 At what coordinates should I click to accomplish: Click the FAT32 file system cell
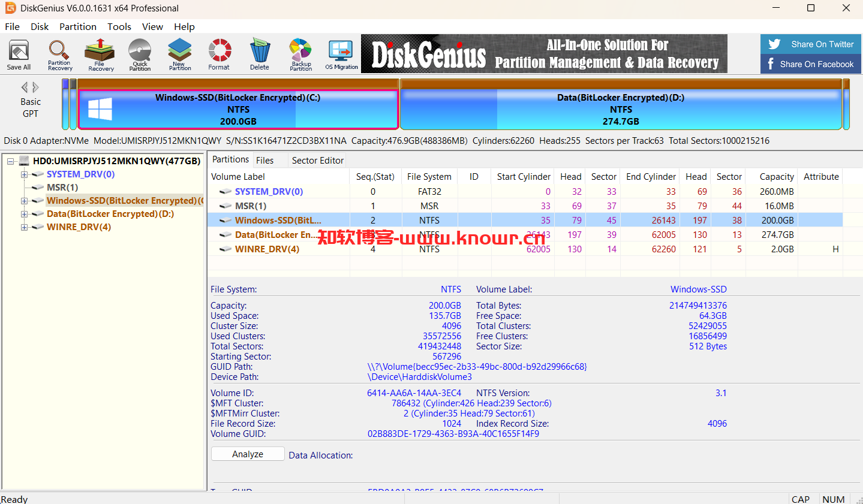[429, 192]
